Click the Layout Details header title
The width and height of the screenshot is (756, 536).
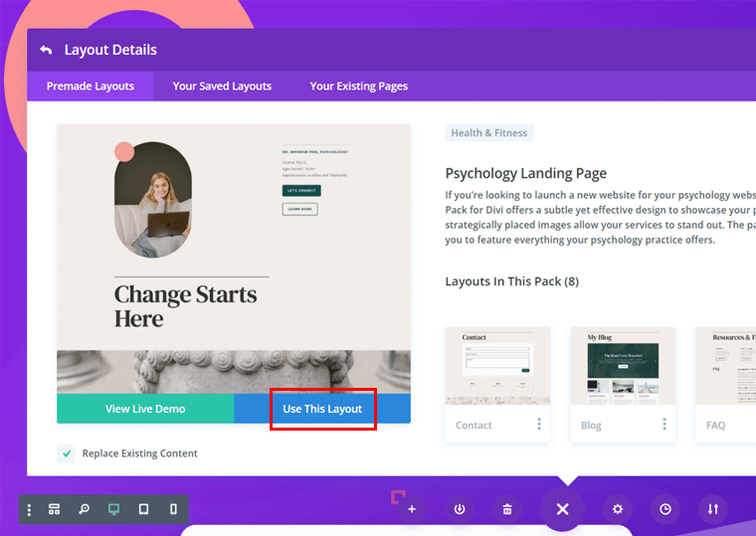(110, 50)
